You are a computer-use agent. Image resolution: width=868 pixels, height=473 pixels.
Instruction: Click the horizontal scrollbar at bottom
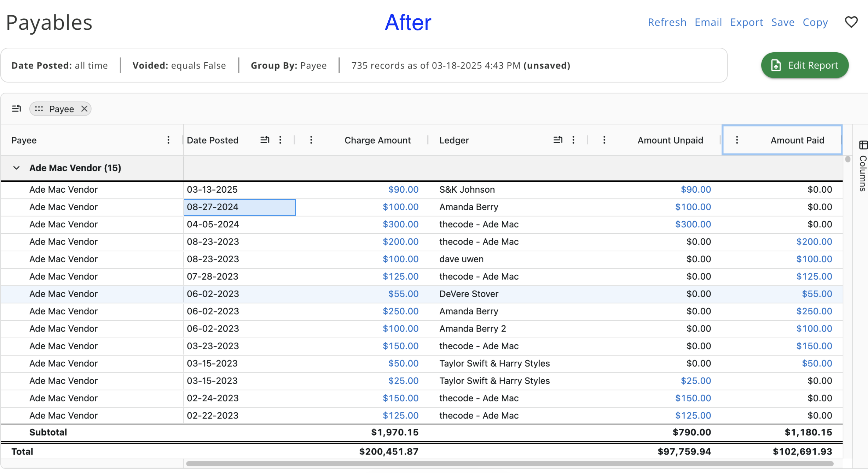(x=509, y=463)
